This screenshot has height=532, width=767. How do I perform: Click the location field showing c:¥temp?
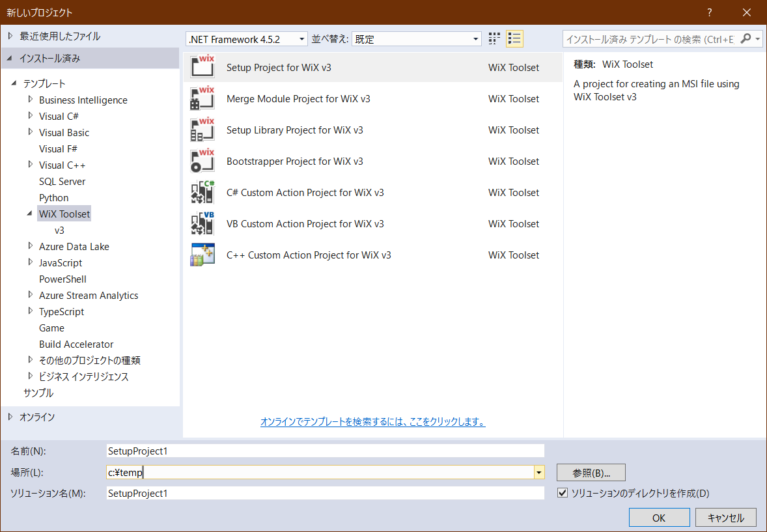(320, 472)
